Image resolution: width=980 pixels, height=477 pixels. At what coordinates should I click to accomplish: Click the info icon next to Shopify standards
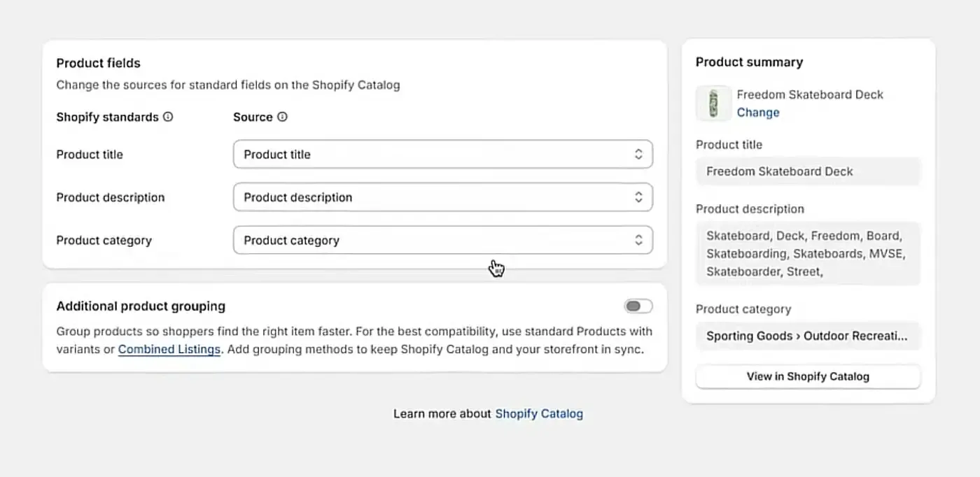[168, 117]
